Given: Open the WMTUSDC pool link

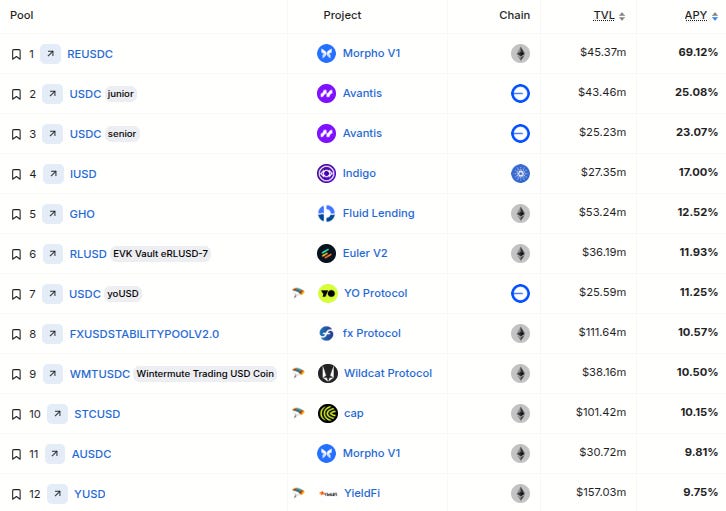Looking at the screenshot, I should tap(100, 374).
